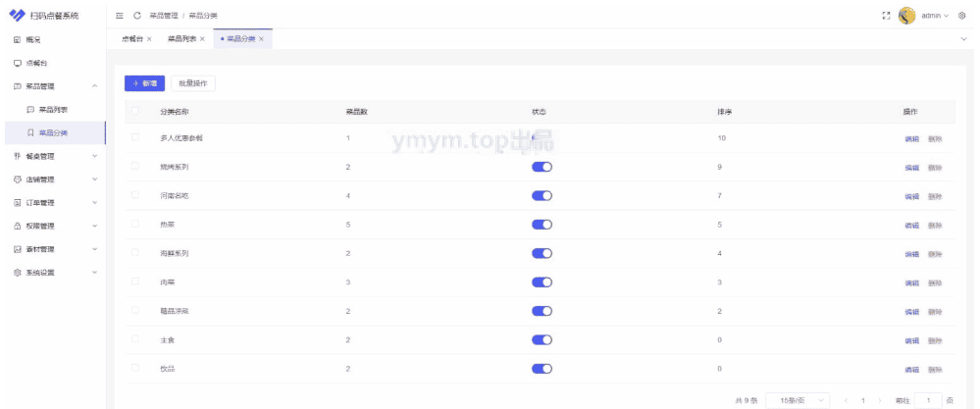Open the tabs overflow chevron at right
980x409 pixels.
click(963, 38)
